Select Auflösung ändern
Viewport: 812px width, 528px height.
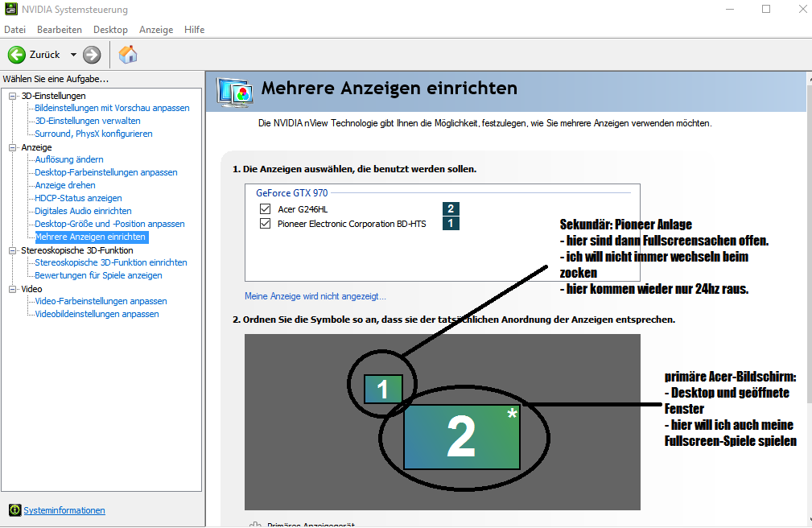(69, 159)
